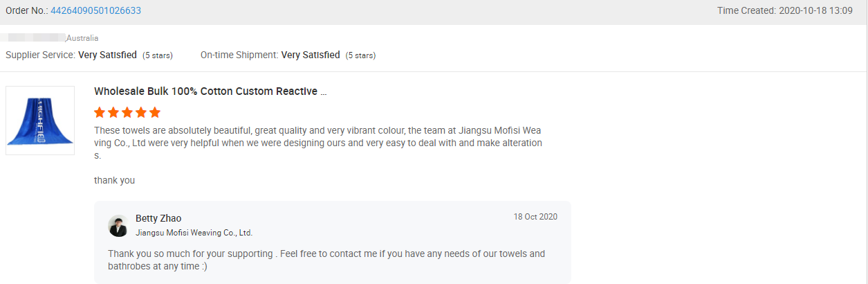Click the 18 Oct 2020 reply date
This screenshot has width=868, height=284.
click(535, 217)
